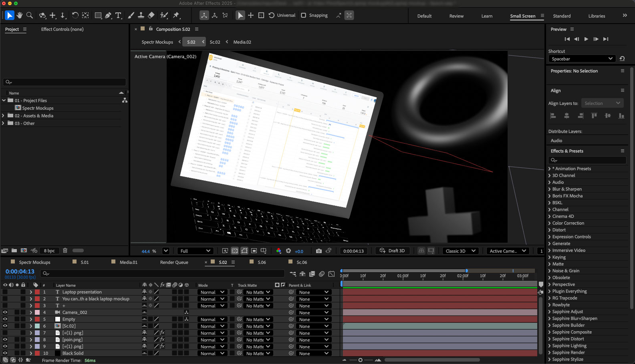Viewport: 635px width, 364px height.
Task: Switch to the Render Queue tab
Action: point(174,262)
